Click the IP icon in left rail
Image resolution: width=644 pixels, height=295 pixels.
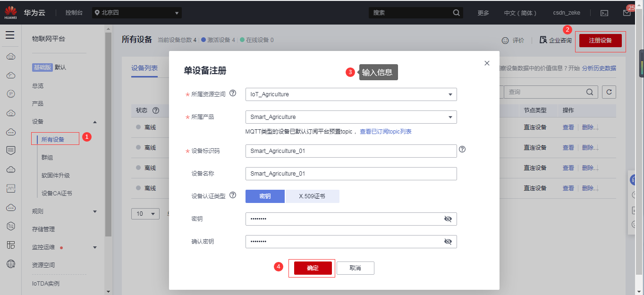coord(10,94)
